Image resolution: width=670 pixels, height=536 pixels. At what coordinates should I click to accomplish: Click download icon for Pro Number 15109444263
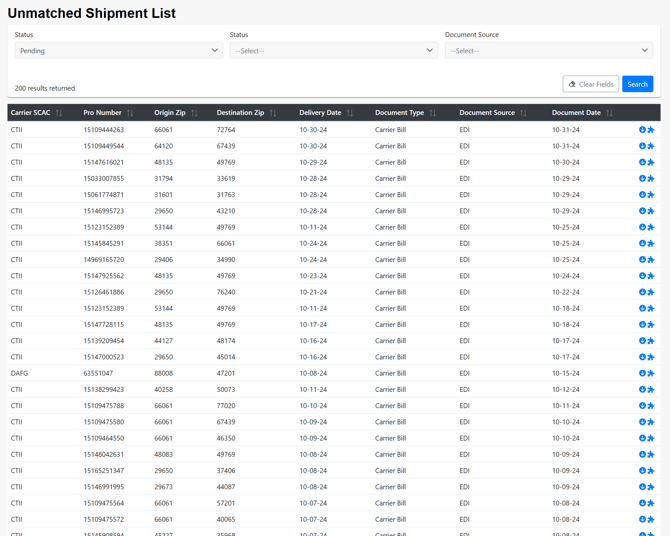642,130
